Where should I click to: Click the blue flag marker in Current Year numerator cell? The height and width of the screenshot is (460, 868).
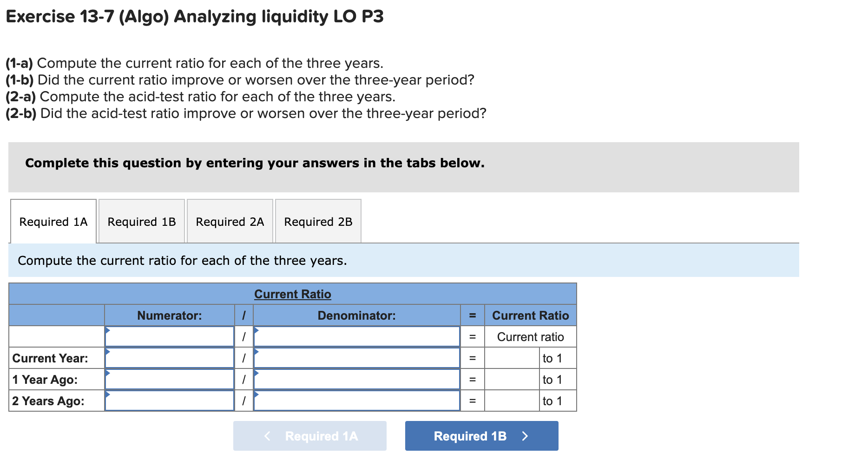click(x=108, y=352)
